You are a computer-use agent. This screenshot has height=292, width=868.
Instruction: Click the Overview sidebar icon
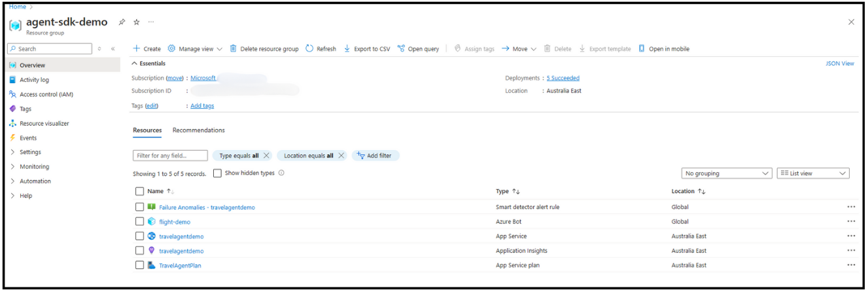[13, 65]
